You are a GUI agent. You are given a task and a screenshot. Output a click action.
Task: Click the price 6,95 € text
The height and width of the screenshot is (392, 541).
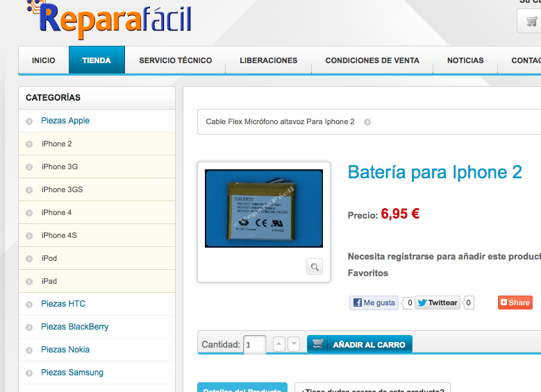[400, 214]
